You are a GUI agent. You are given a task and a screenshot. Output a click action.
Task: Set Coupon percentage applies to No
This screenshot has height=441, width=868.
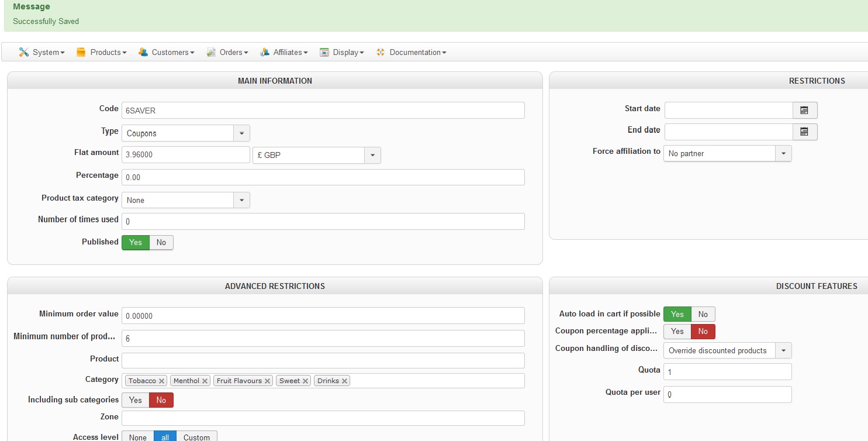[x=703, y=331]
